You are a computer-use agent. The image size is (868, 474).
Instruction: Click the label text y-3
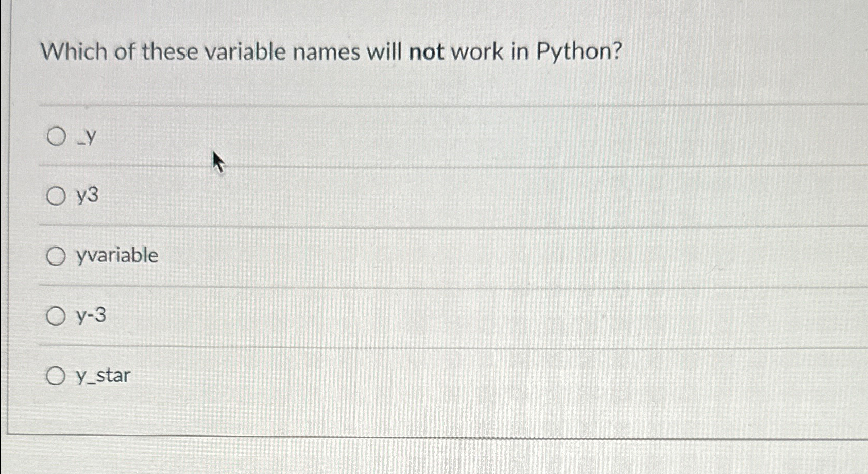click(x=90, y=315)
